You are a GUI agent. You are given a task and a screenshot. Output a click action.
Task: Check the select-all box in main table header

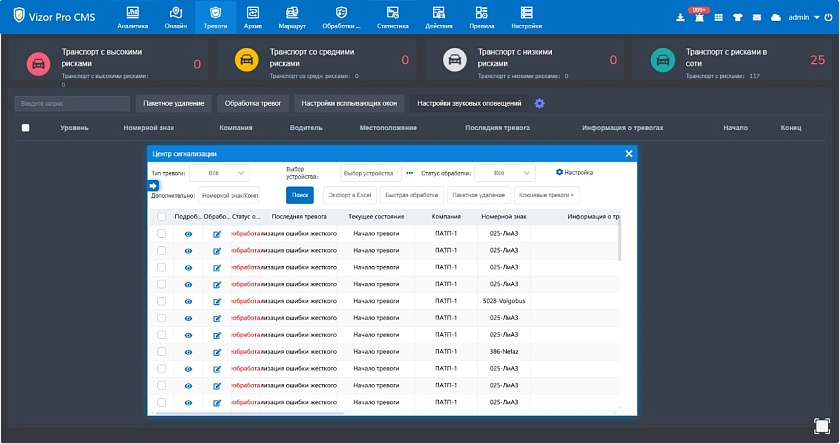click(26, 128)
